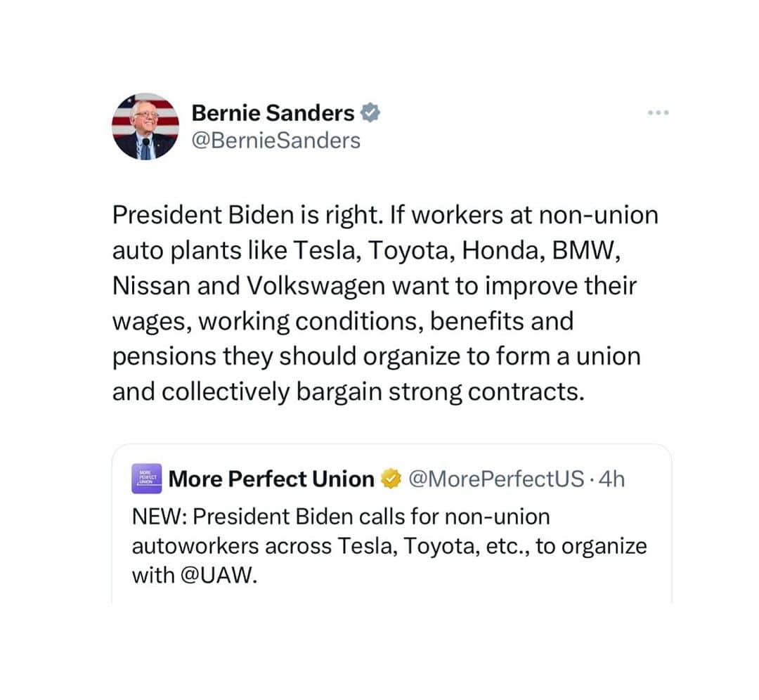Click the purple More Perfect Union logo
The height and width of the screenshot is (700, 759).
point(147,479)
